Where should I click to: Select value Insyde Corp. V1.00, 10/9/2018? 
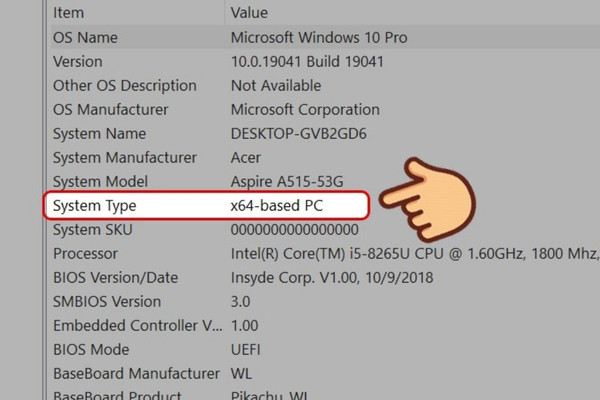pos(332,278)
